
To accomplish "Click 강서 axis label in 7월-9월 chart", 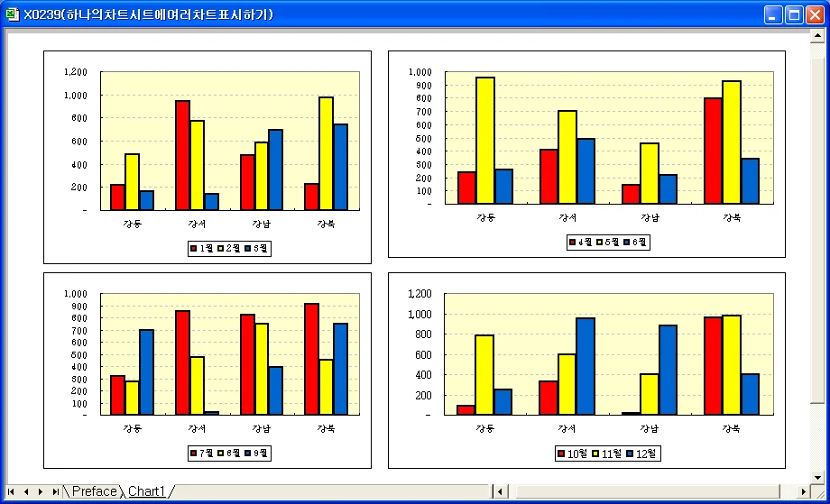I will click(197, 428).
